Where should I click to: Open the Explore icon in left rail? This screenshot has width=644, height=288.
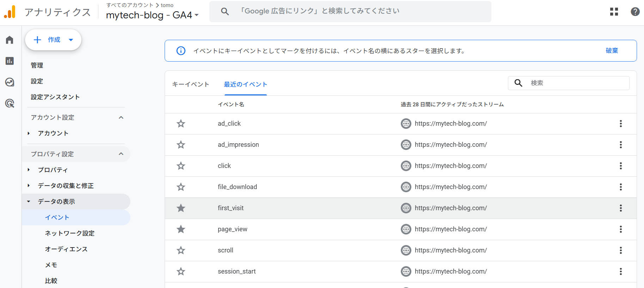click(10, 82)
